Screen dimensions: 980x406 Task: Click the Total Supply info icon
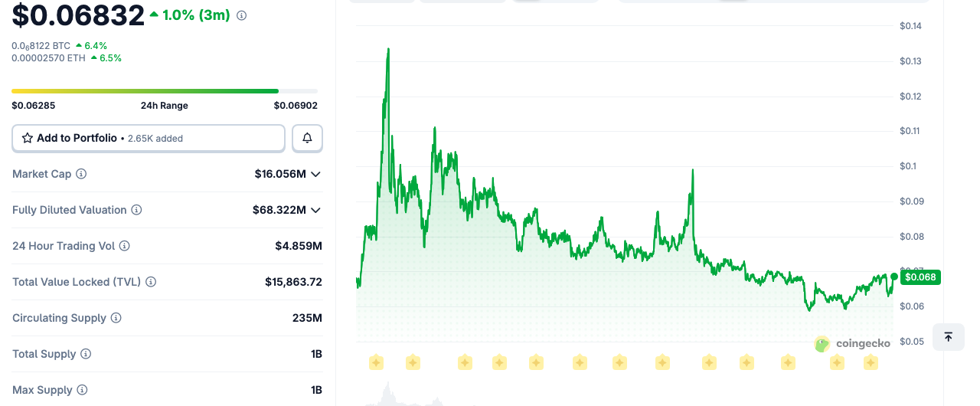point(86,354)
